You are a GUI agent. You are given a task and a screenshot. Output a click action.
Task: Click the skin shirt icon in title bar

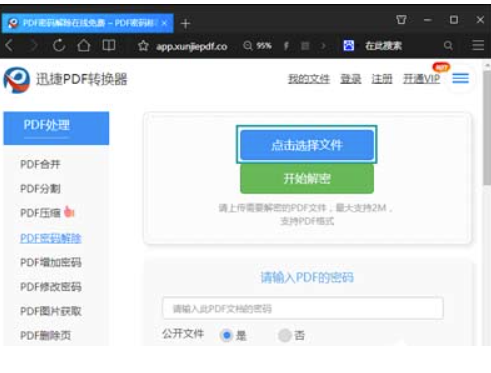click(401, 20)
